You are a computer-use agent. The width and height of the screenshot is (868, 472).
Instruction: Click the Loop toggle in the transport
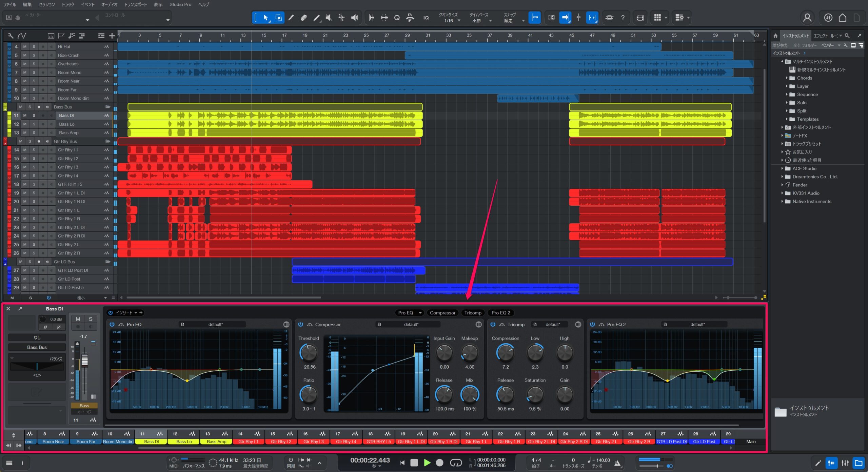coord(455,463)
